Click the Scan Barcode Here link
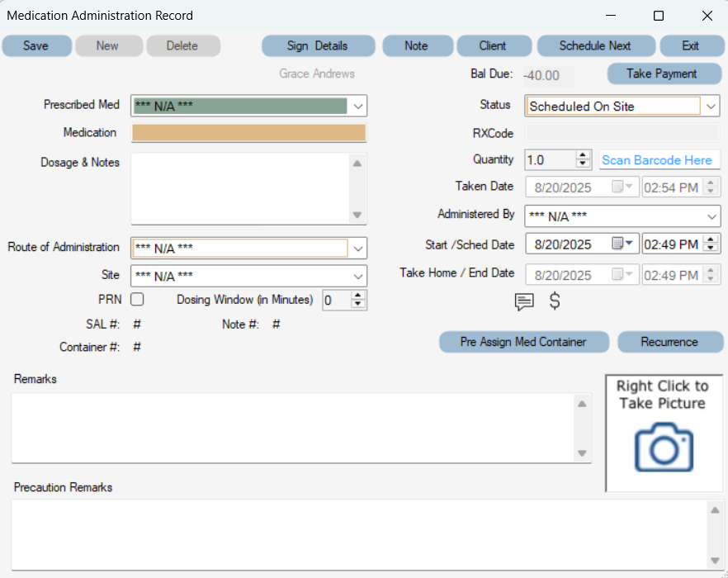The height and width of the screenshot is (578, 728). [x=659, y=159]
